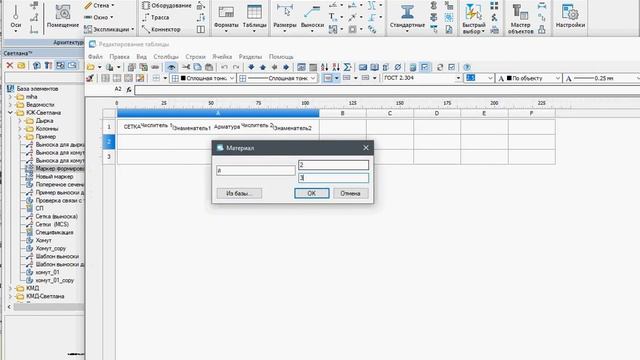Click the top right field containing 2
Screen dimensions: 640x360
click(x=333, y=165)
